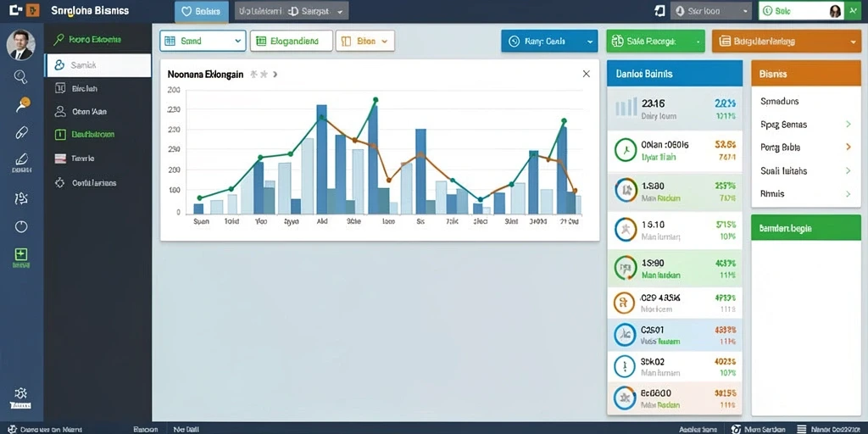
Task: Click the power icon in left rail
Action: click(21, 226)
